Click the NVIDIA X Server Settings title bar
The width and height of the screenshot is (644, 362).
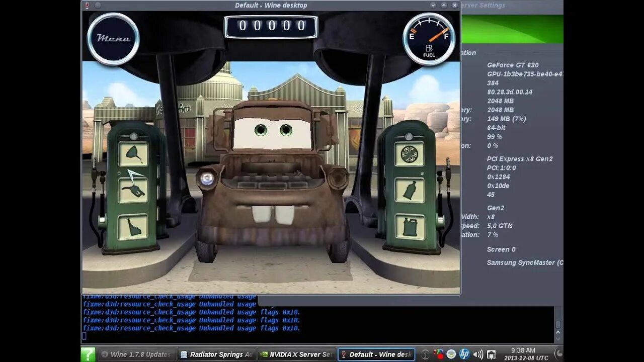tap(512, 5)
